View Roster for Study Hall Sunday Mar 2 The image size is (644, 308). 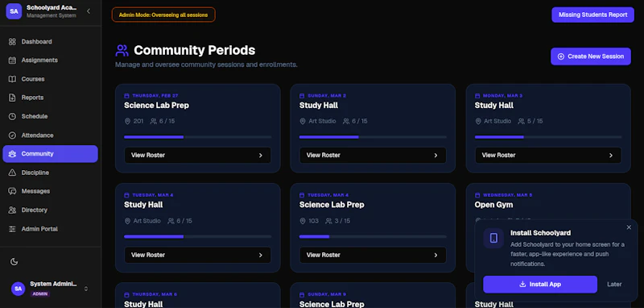373,156
